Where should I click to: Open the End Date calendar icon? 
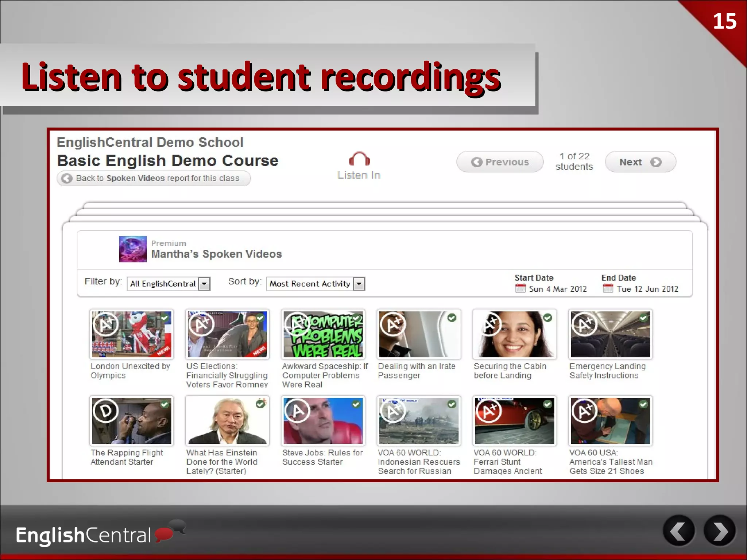[608, 289]
